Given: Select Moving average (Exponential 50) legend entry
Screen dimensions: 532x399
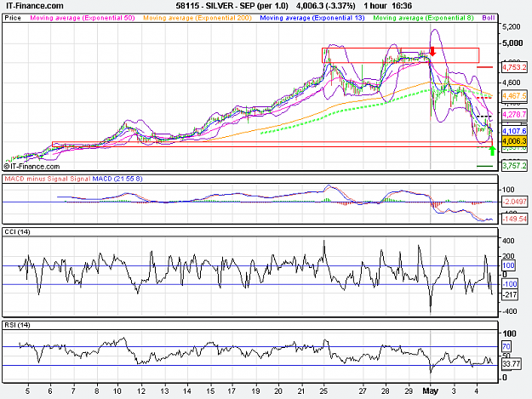Looking at the screenshot, I should [x=83, y=18].
